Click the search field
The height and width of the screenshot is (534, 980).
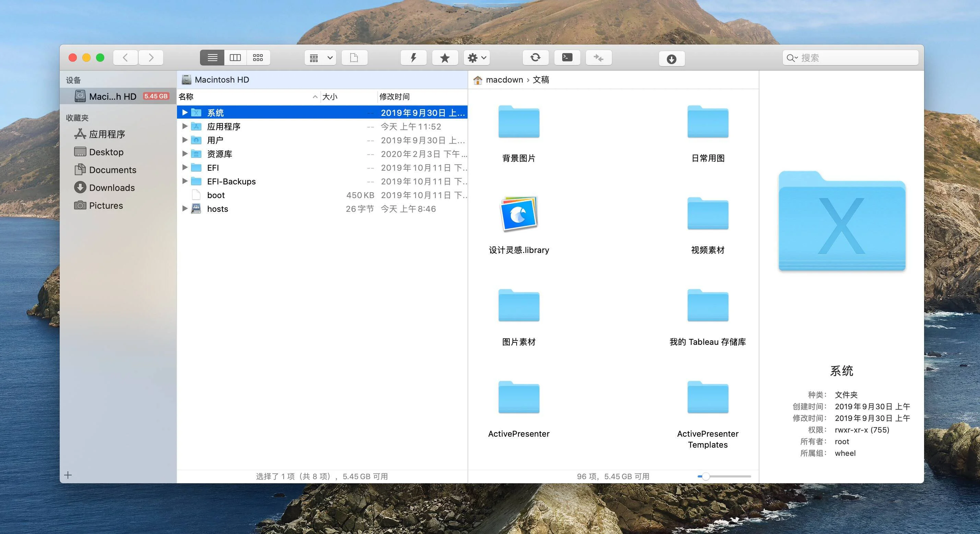(850, 58)
